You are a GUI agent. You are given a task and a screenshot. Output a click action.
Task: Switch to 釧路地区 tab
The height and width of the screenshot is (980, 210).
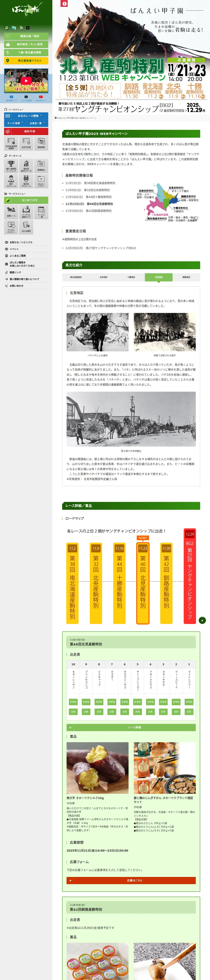click(x=186, y=277)
